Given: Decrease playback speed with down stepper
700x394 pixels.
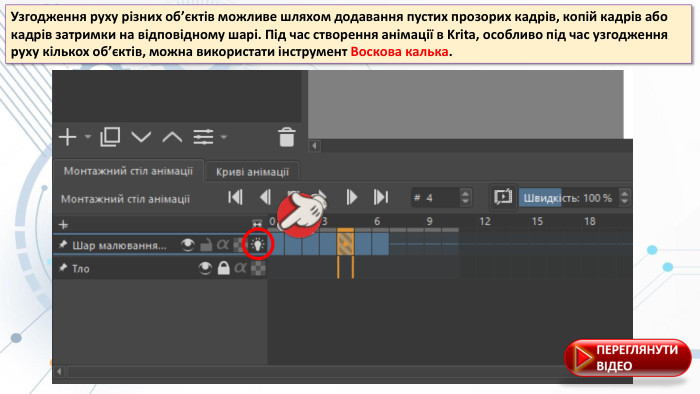Looking at the screenshot, I should click(x=625, y=202).
